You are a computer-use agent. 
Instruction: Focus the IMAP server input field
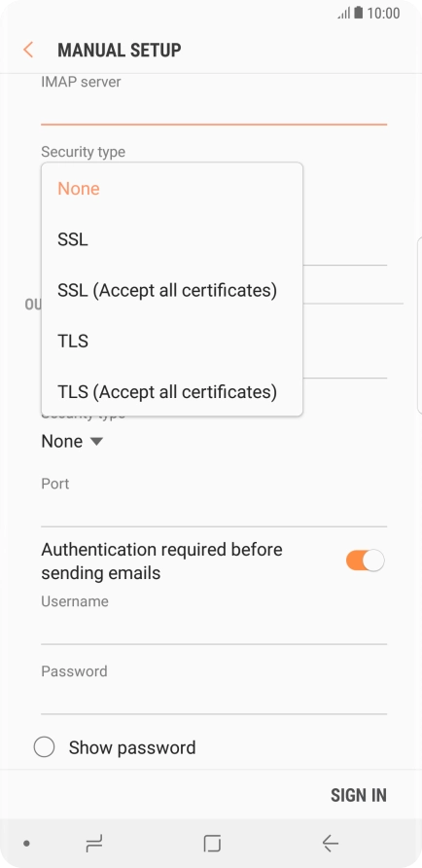214,110
